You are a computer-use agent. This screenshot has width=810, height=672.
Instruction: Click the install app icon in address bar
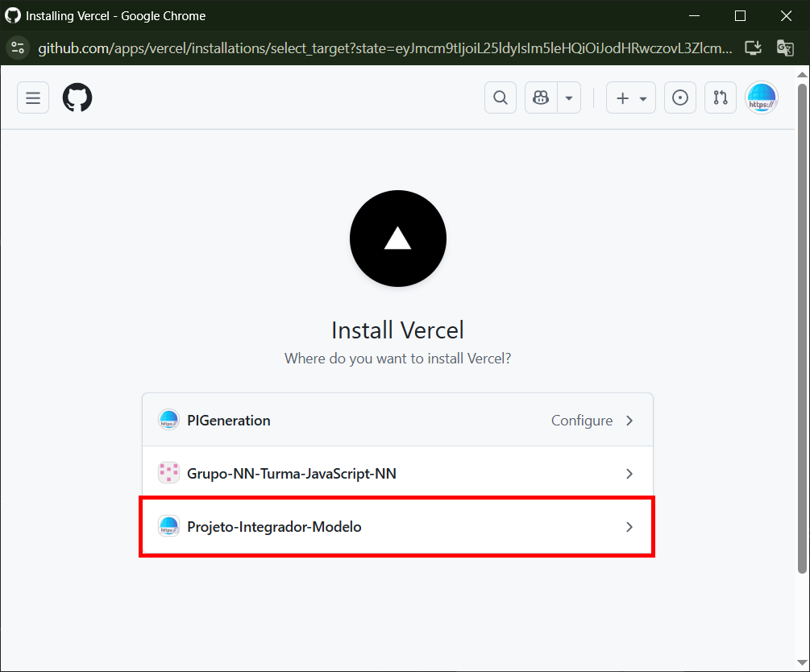pos(753,48)
